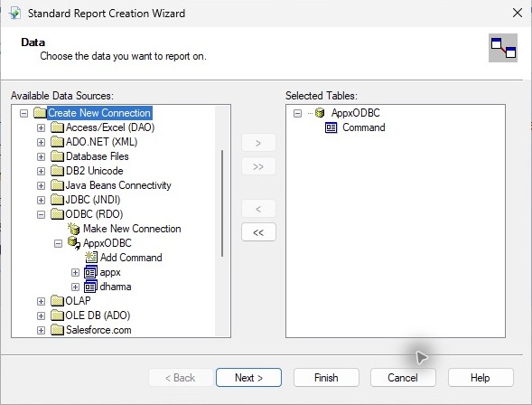Viewport: 532px width, 405px height.
Task: Click the Database Files folder icon
Action: point(57,156)
